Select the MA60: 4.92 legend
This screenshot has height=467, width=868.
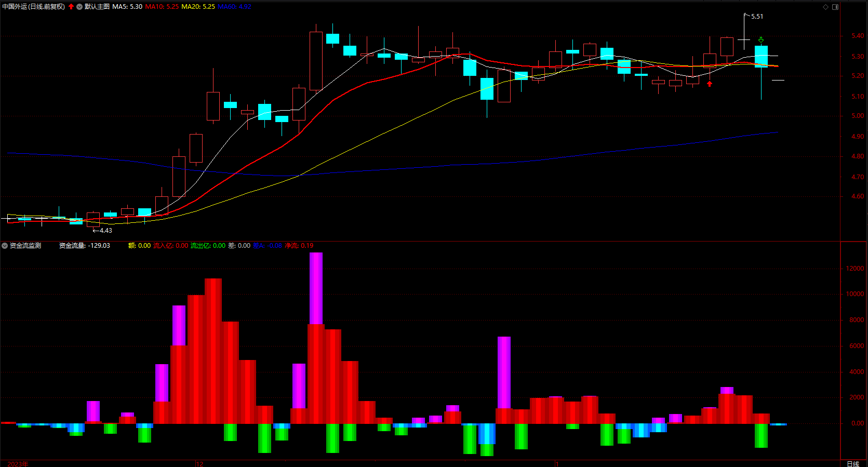tap(234, 7)
